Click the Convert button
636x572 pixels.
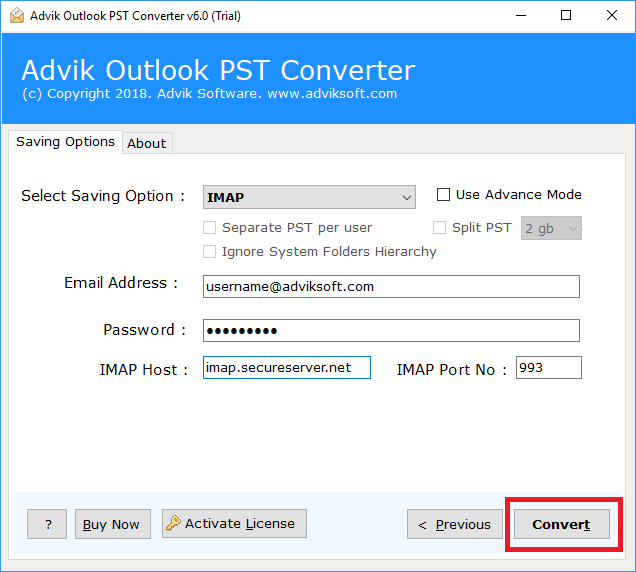562,524
